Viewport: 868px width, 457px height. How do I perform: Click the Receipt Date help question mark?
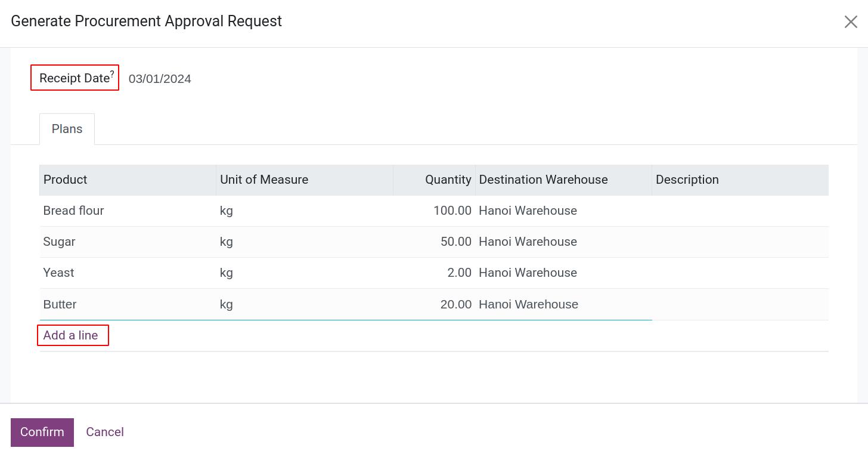112,74
